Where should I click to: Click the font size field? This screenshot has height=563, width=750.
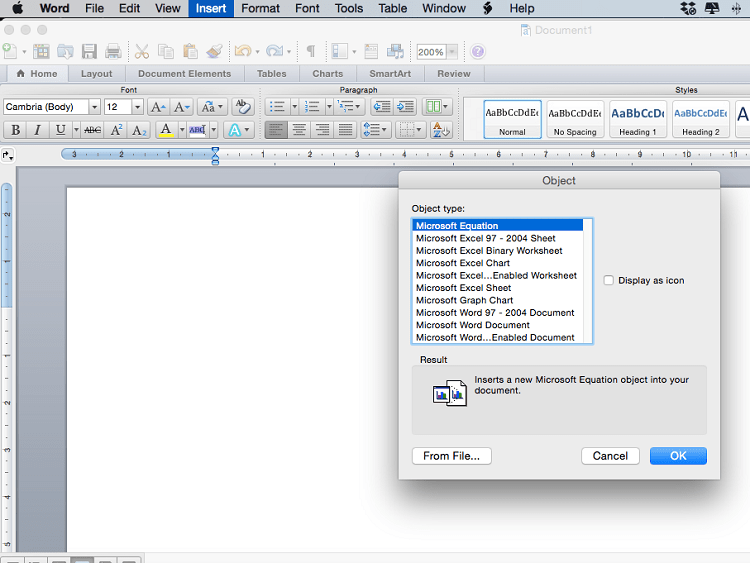(118, 107)
